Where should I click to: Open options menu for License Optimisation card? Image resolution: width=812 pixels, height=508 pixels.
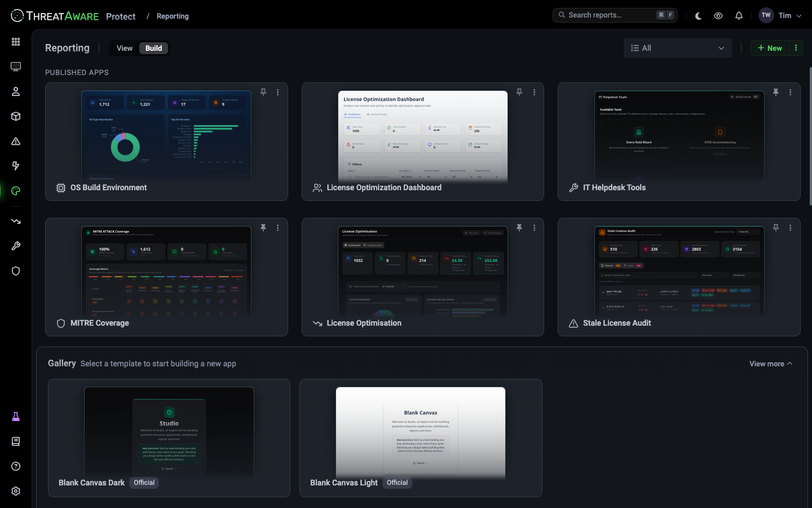point(534,227)
